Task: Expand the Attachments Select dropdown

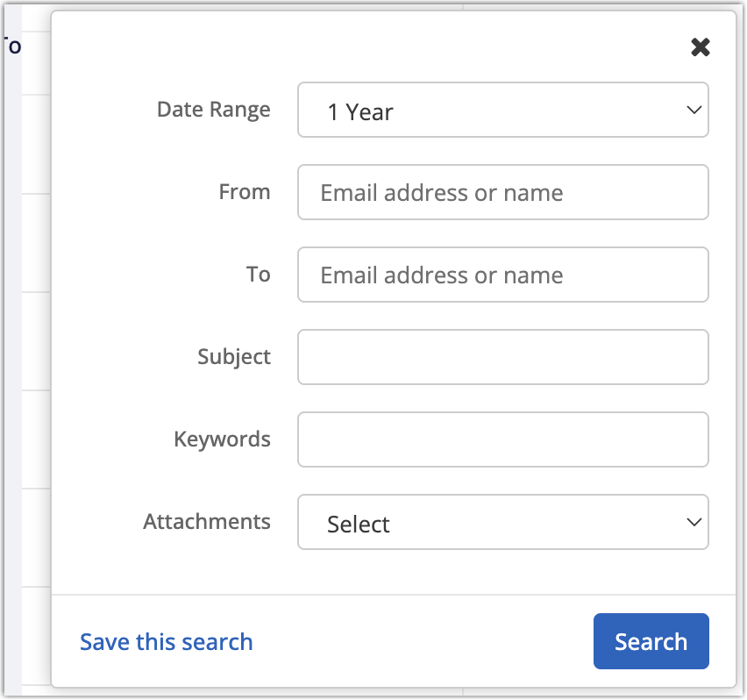Action: 502,523
